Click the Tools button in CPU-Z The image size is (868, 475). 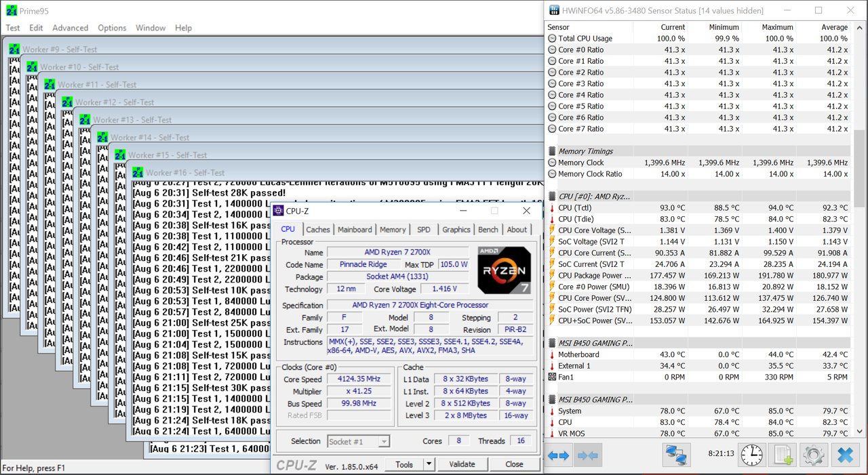(404, 464)
